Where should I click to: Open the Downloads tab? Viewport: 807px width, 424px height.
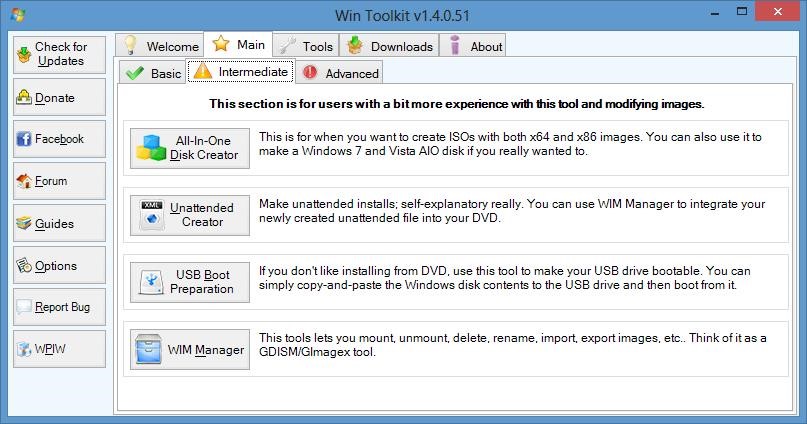click(x=390, y=46)
